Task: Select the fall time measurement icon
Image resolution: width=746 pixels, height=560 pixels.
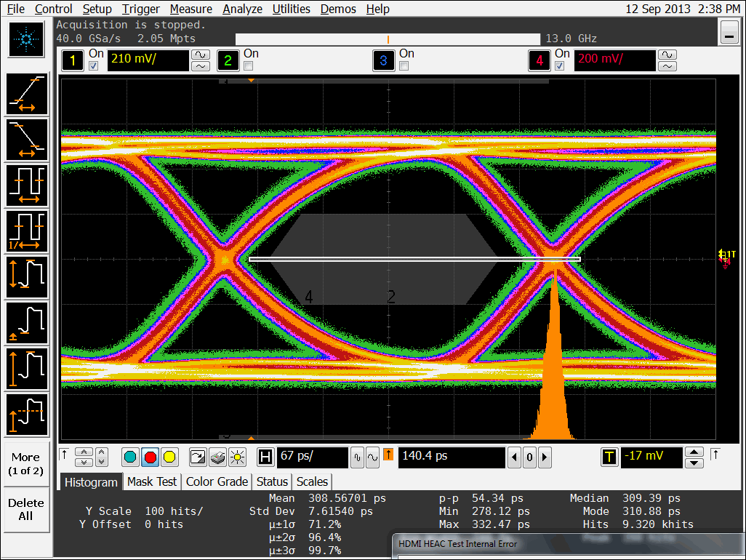Action: coord(27,140)
